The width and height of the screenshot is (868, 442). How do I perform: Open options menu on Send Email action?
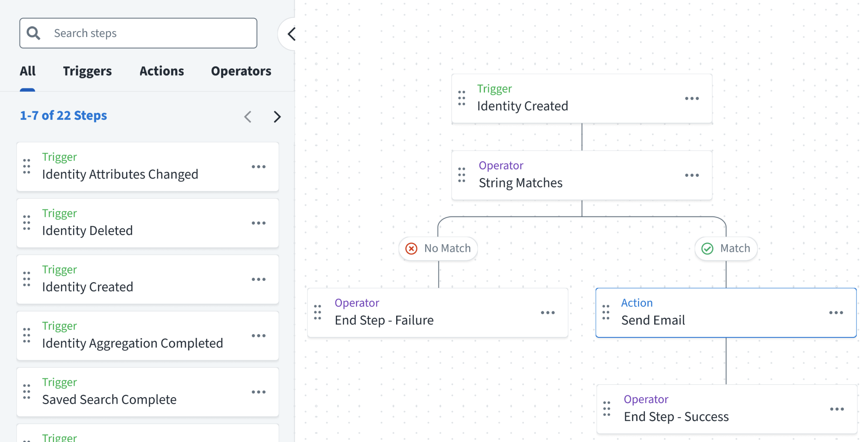836,312
